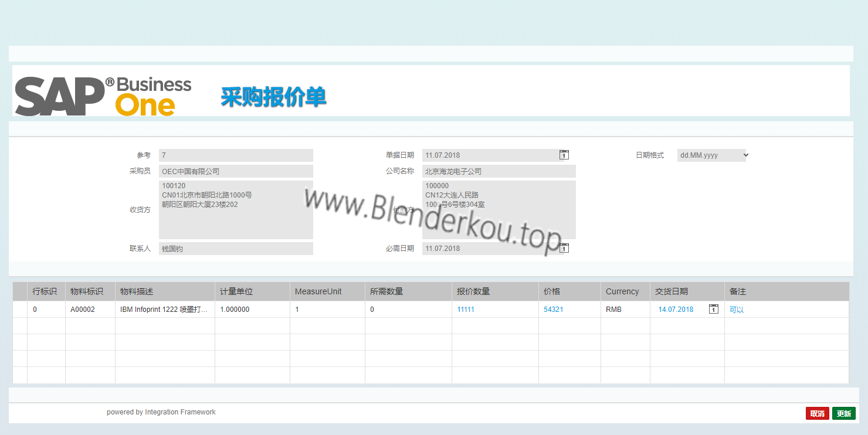The width and height of the screenshot is (868, 435).
Task: Click the 日期格式 label
Action: [650, 155]
